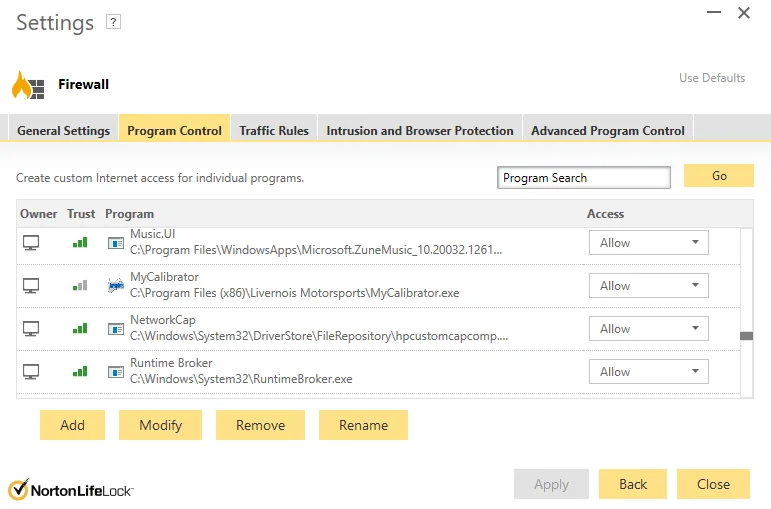Click the Modify button
771x509 pixels.
(x=160, y=425)
